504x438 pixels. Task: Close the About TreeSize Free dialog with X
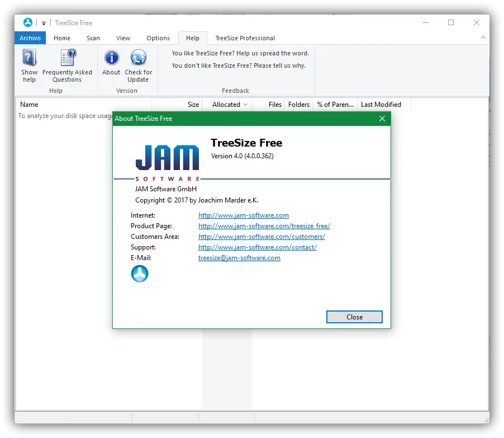(382, 119)
